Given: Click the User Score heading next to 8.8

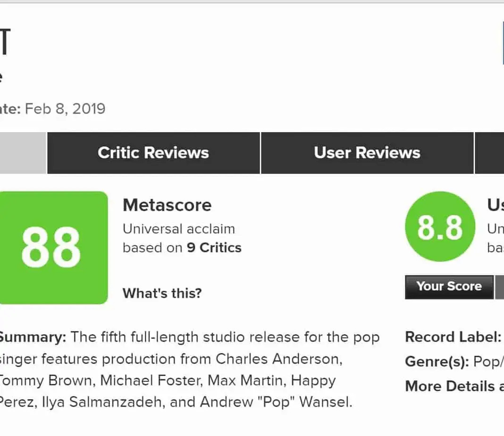Looking at the screenshot, I should click(496, 205).
